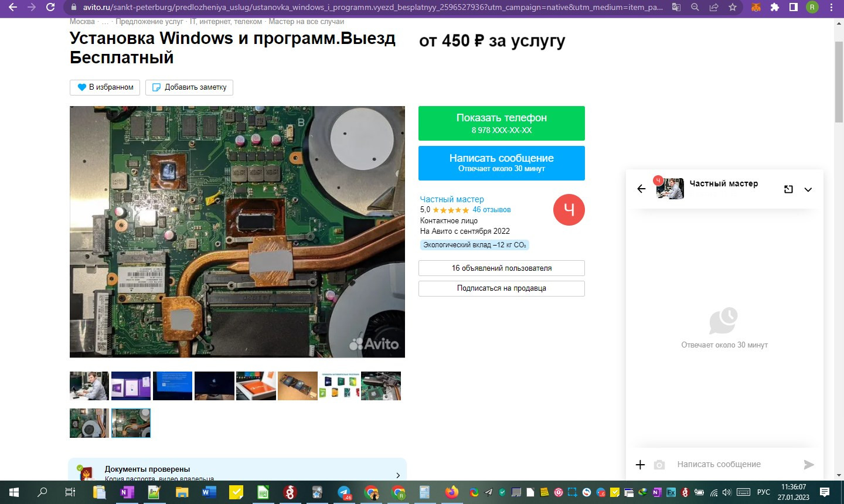Image resolution: width=844 pixels, height=504 pixels.
Task: Click the red Ч seller avatar
Action: (x=569, y=210)
